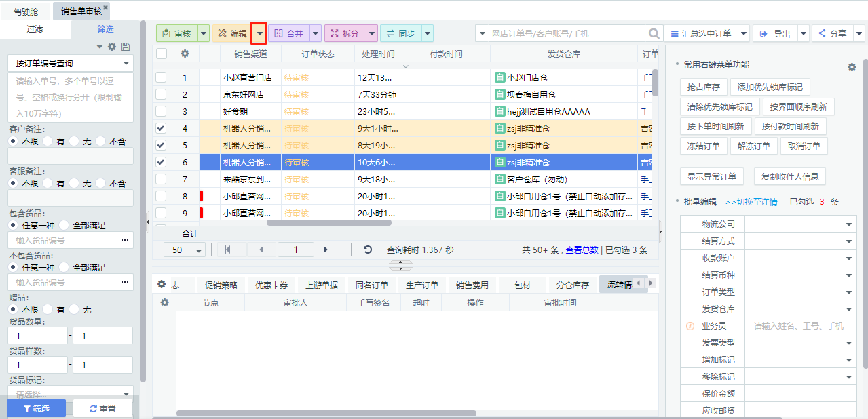
Task: Click the 查看总数 link
Action: tap(582, 250)
